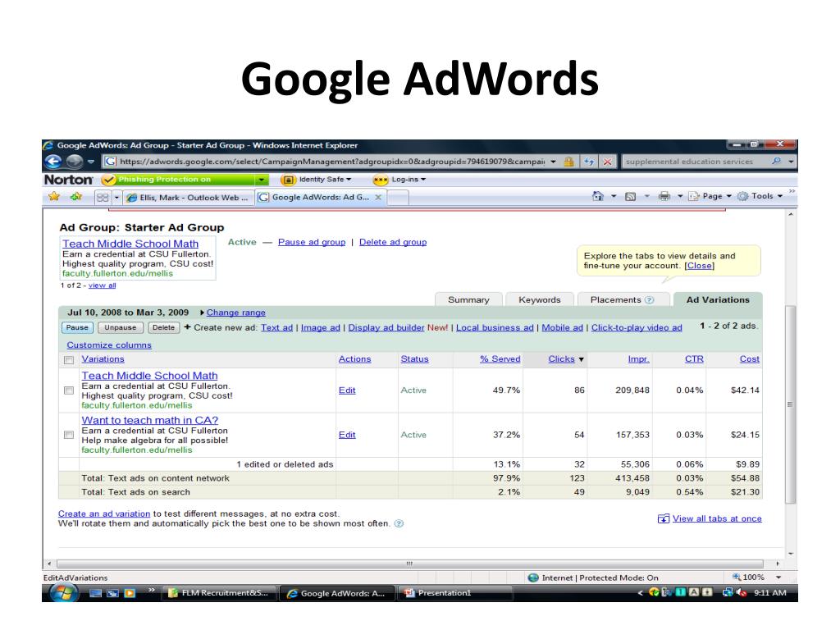
Task: Open Presentation1 from the taskbar
Action: click(454, 593)
